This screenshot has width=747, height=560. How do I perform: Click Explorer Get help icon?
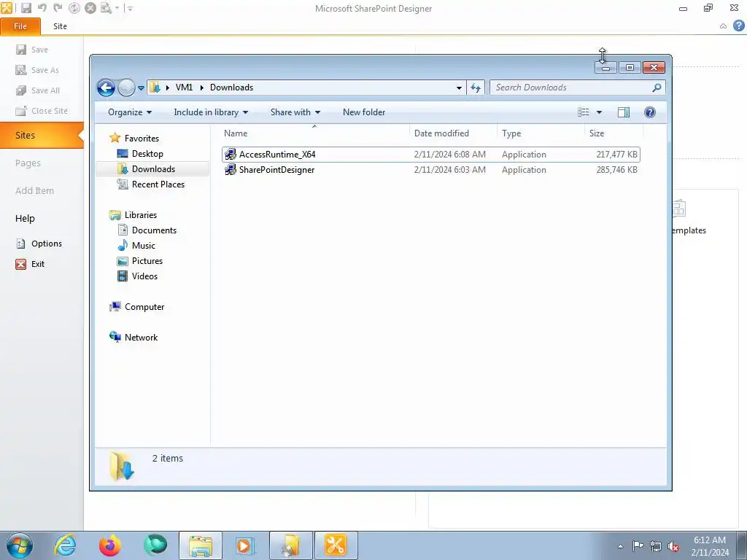[x=650, y=112]
